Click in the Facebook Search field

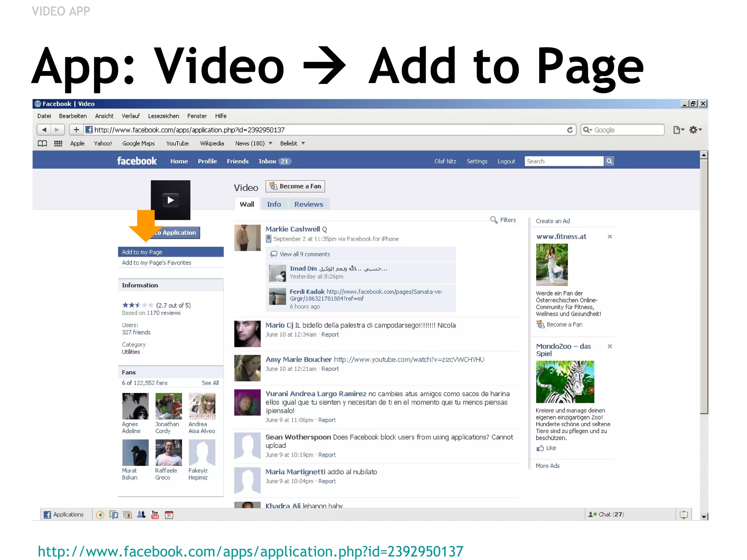564,161
